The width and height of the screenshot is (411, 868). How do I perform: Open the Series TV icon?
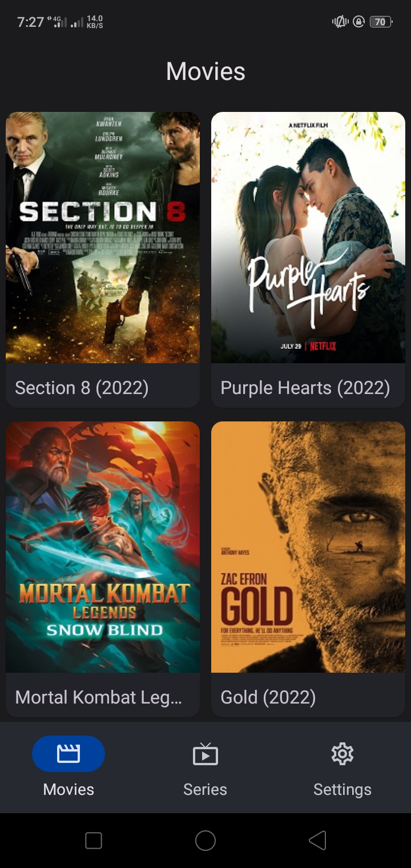205,754
